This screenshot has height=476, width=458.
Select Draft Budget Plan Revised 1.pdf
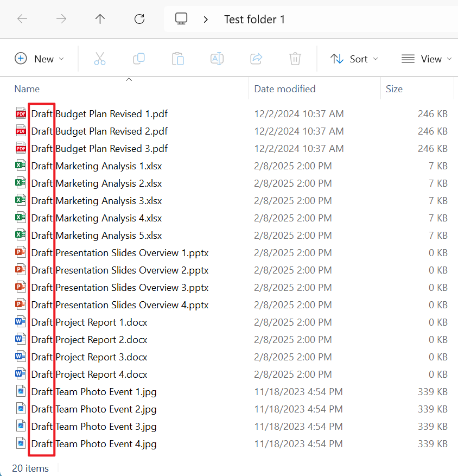coord(99,114)
